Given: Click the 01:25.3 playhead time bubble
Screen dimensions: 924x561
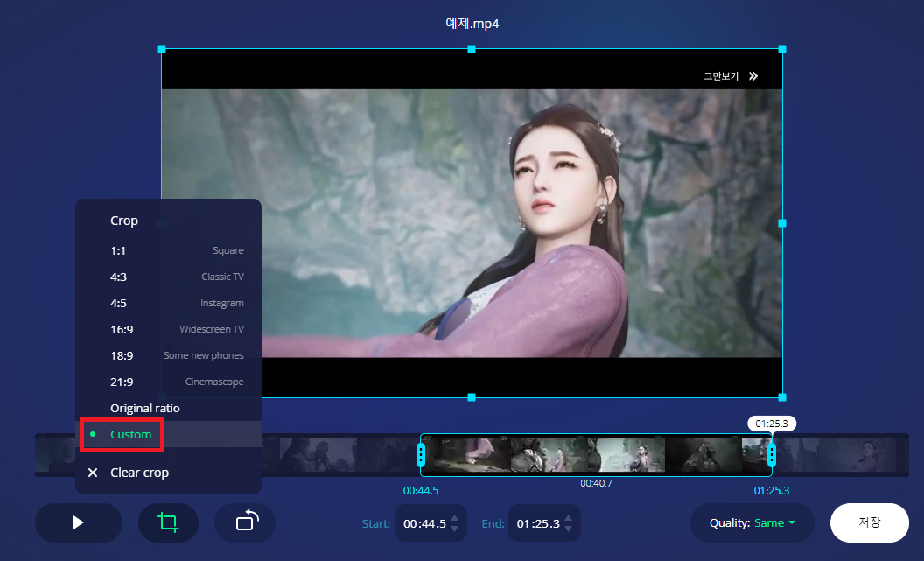Looking at the screenshot, I should click(772, 424).
